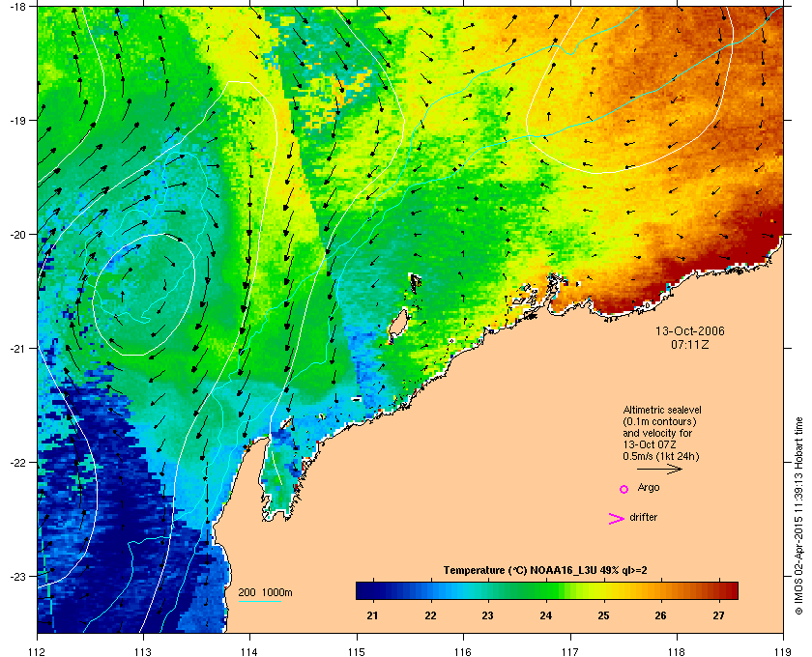Click the colorbar tick label 27
Viewport: 812px width, 657px height.
(x=718, y=615)
